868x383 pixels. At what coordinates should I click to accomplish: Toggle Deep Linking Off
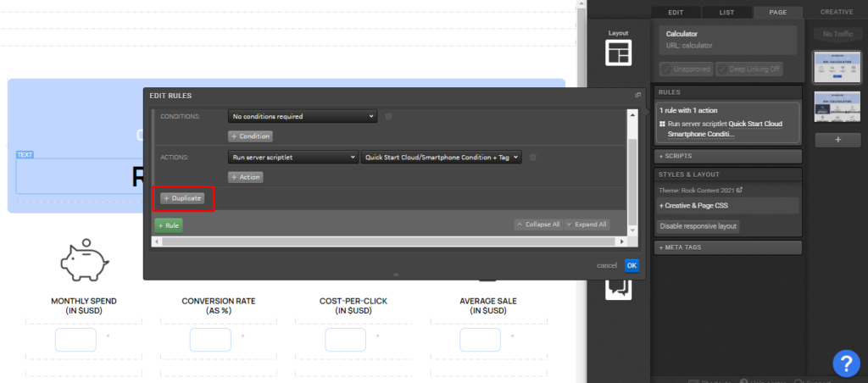(x=748, y=69)
